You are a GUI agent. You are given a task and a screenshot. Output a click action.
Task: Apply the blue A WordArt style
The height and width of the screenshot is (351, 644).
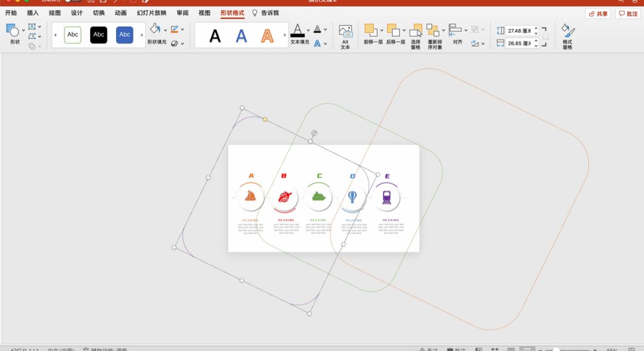(241, 36)
